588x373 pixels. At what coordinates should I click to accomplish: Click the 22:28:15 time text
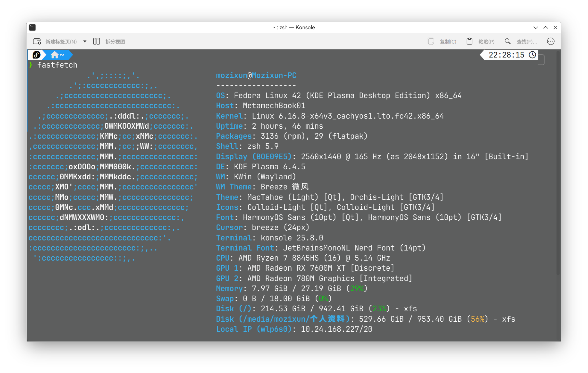point(506,55)
